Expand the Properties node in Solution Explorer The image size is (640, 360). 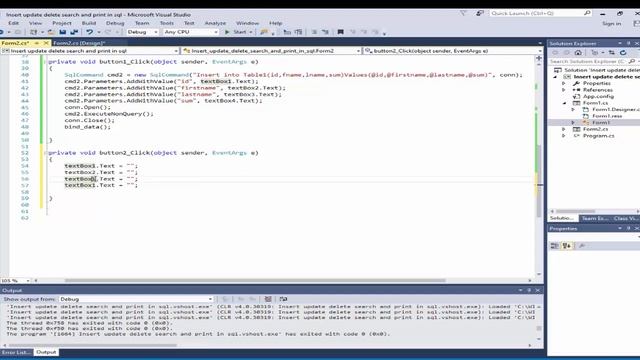click(x=564, y=83)
